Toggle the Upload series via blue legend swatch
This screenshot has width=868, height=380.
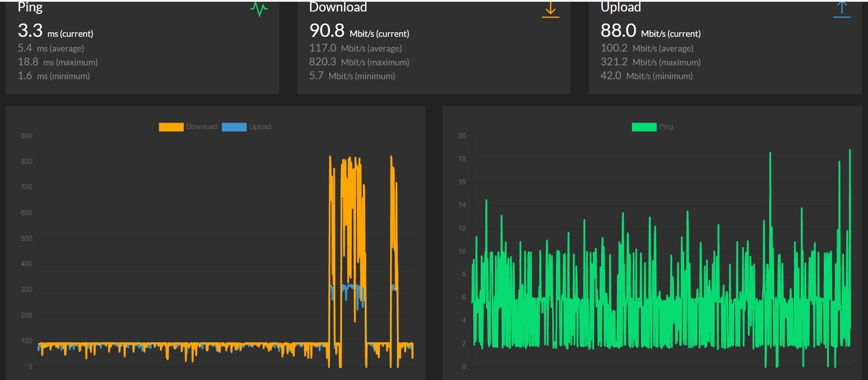tap(234, 127)
